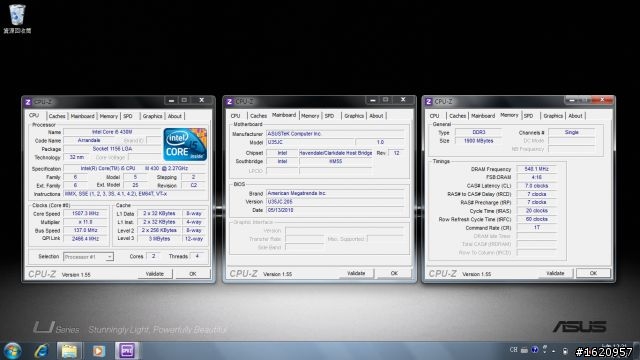Open Windows Media Player taskbar icon

(x=98, y=351)
